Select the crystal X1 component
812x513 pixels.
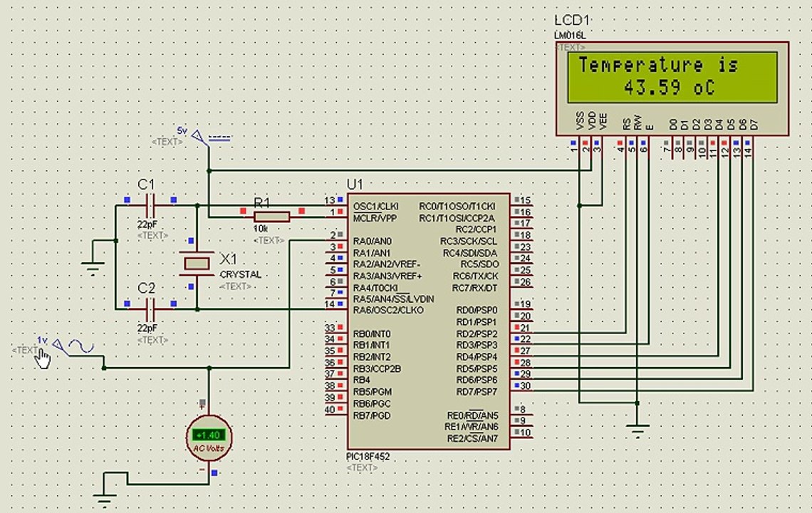coord(197,264)
